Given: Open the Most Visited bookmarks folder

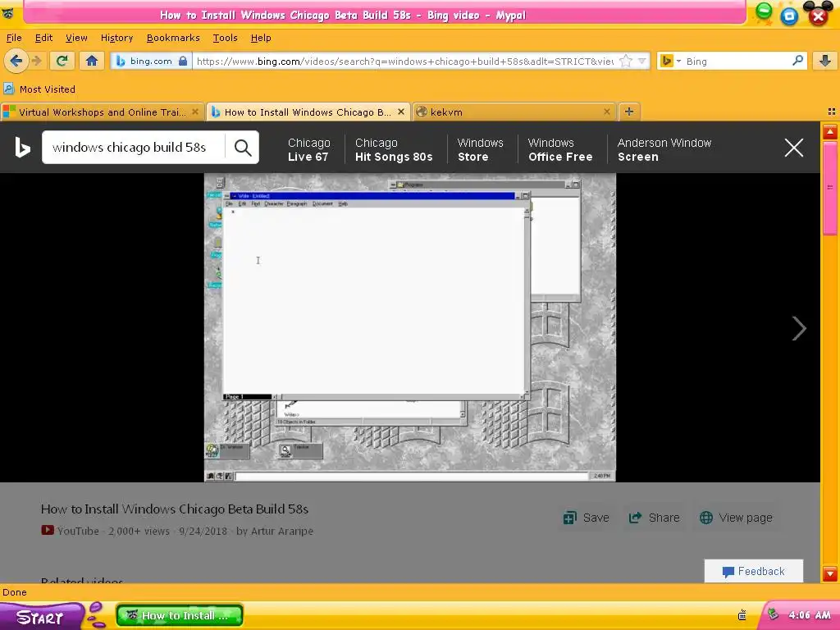Looking at the screenshot, I should coord(39,89).
